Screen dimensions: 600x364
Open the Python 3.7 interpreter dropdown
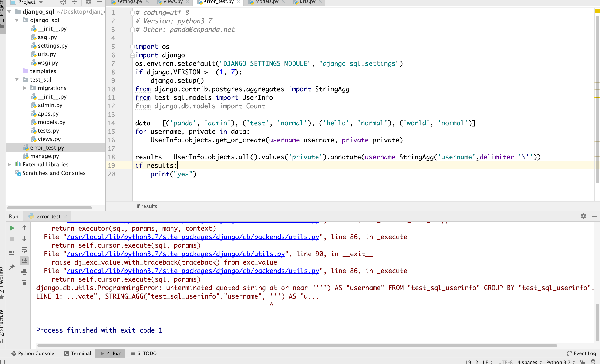pyautogui.click(x=560, y=362)
